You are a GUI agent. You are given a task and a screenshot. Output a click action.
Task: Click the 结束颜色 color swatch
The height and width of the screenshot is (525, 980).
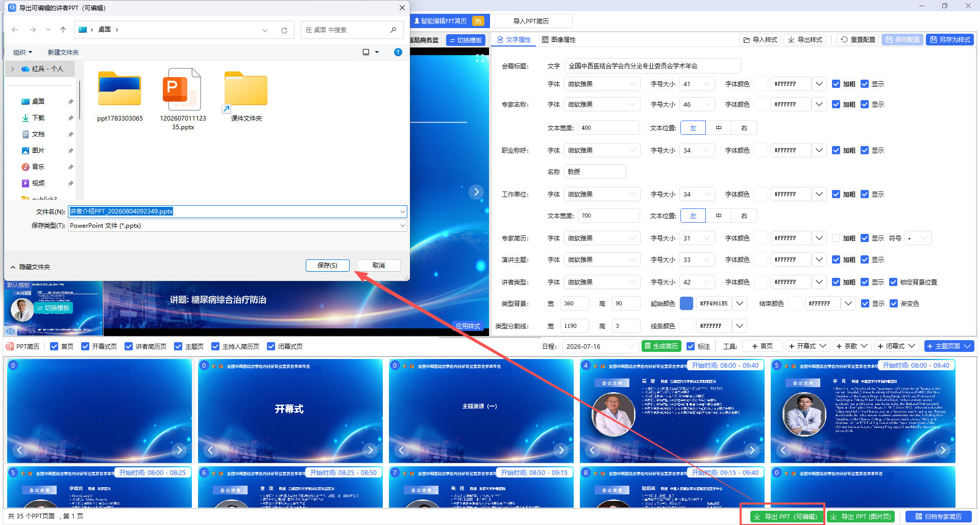pos(795,303)
